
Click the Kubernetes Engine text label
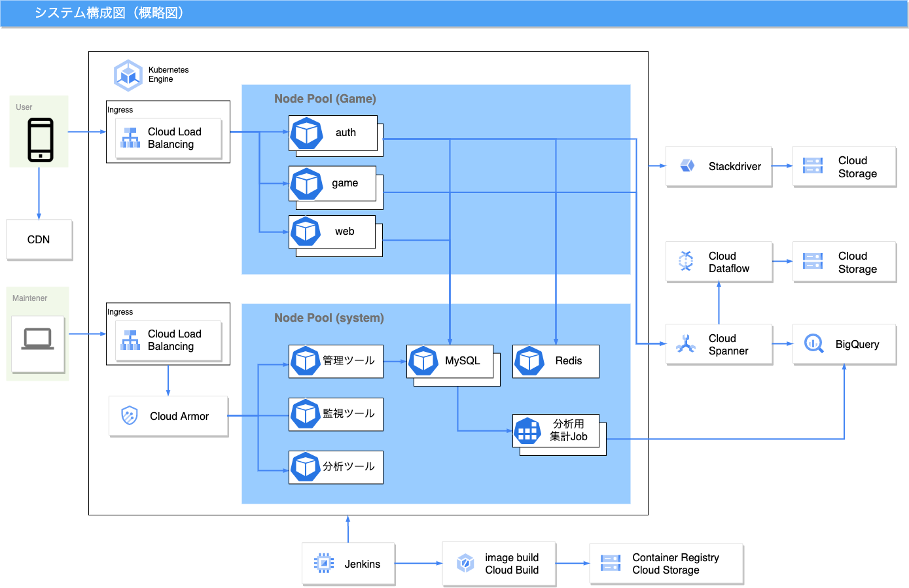coord(168,75)
